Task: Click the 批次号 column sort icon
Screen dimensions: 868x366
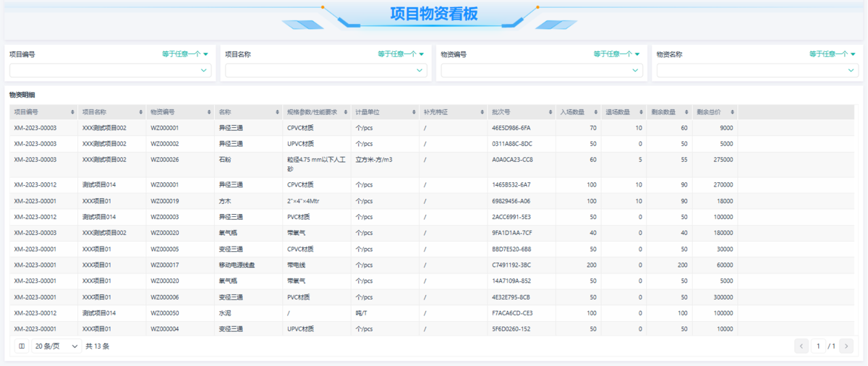Action: coord(550,112)
